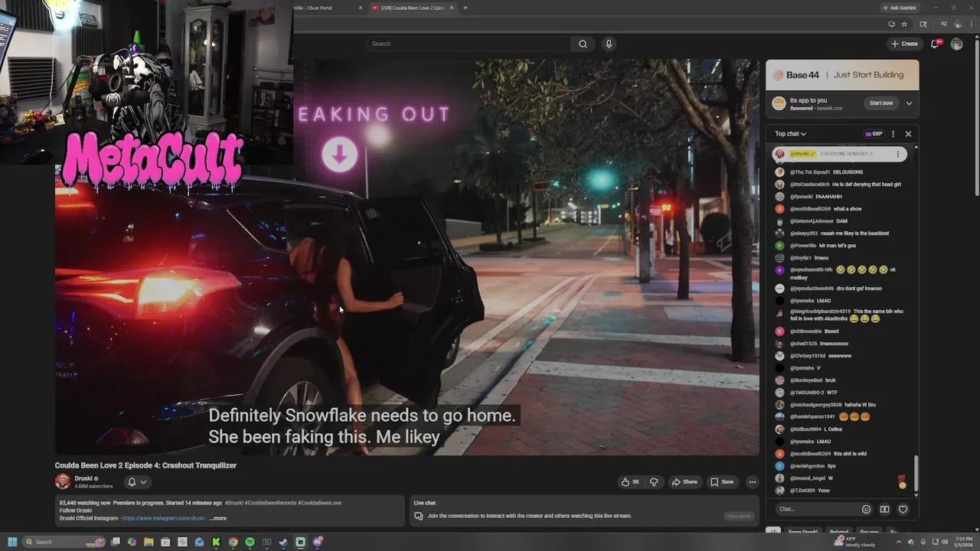Click the Save button

click(x=722, y=482)
